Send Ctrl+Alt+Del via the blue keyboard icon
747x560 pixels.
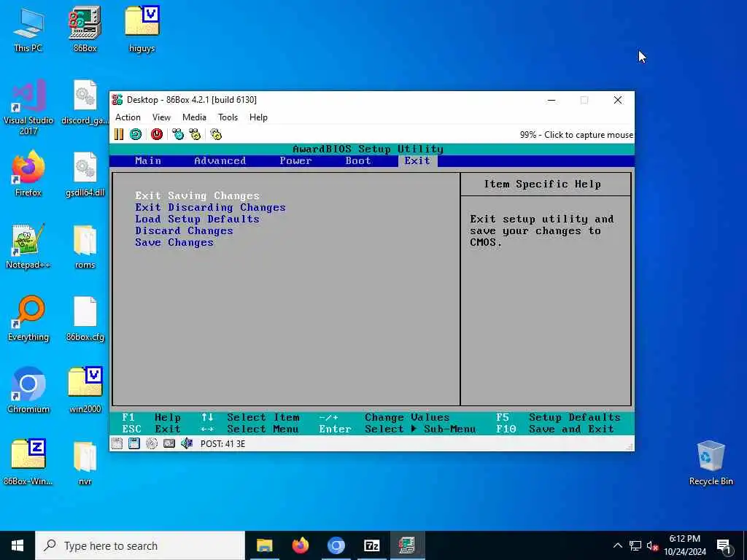click(x=178, y=135)
